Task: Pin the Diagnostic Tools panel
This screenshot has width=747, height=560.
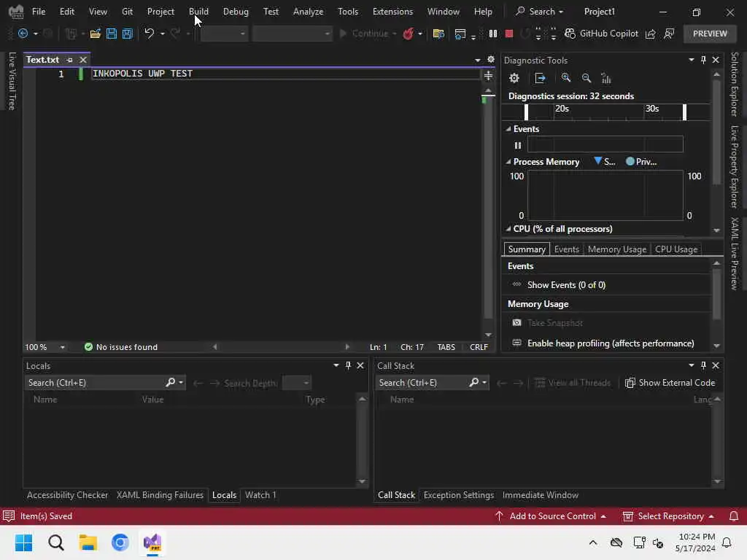Action: click(703, 60)
